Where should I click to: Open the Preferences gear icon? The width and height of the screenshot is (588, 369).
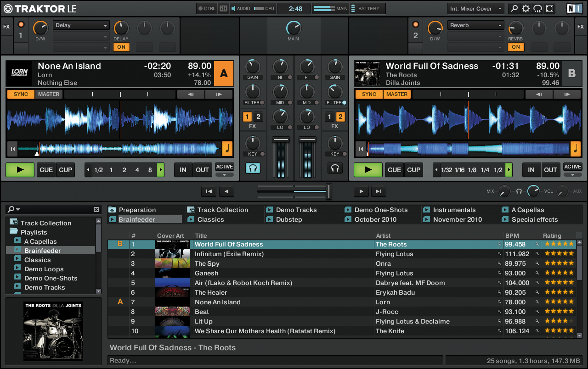pyautogui.click(x=526, y=9)
